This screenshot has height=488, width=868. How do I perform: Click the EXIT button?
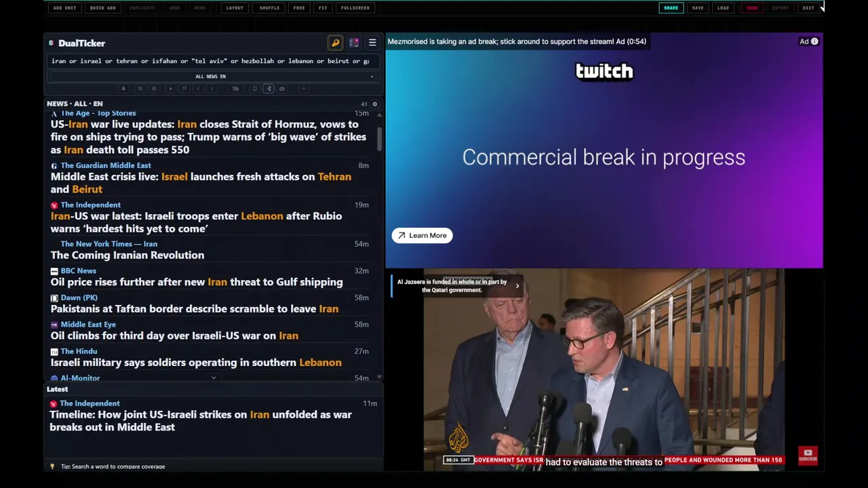[x=808, y=8]
